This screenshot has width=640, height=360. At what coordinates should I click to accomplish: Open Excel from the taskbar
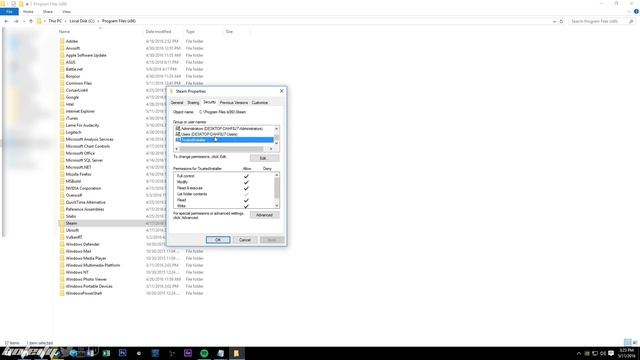click(106, 353)
